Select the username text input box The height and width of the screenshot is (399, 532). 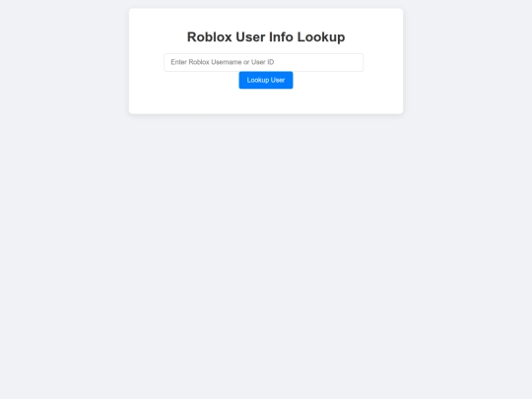tap(264, 62)
